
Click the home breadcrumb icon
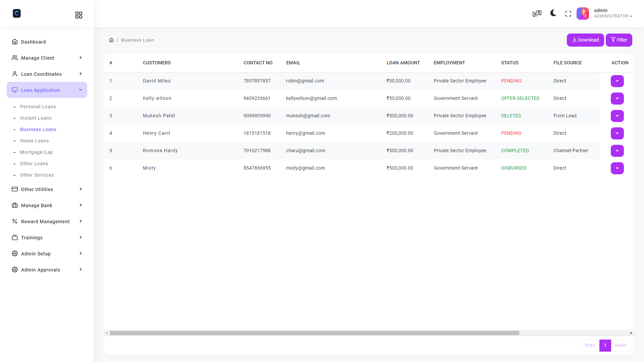click(x=111, y=40)
